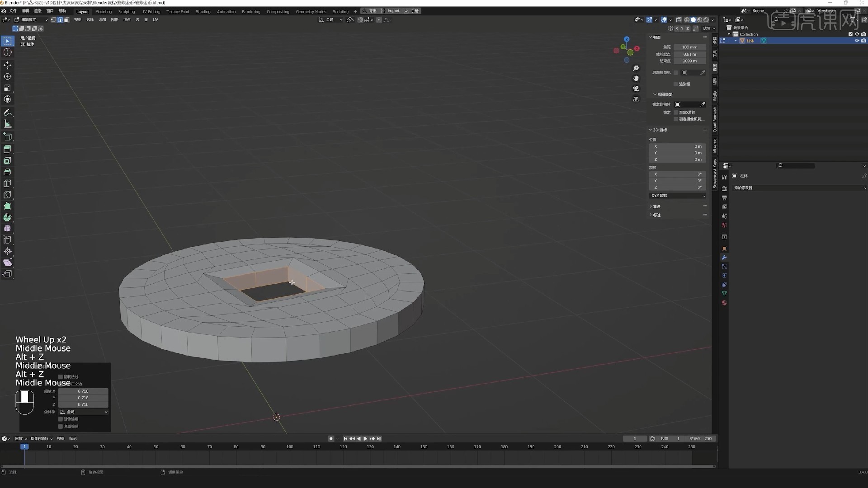The image size is (868, 488).
Task: Click the play animation button
Action: [365, 439]
